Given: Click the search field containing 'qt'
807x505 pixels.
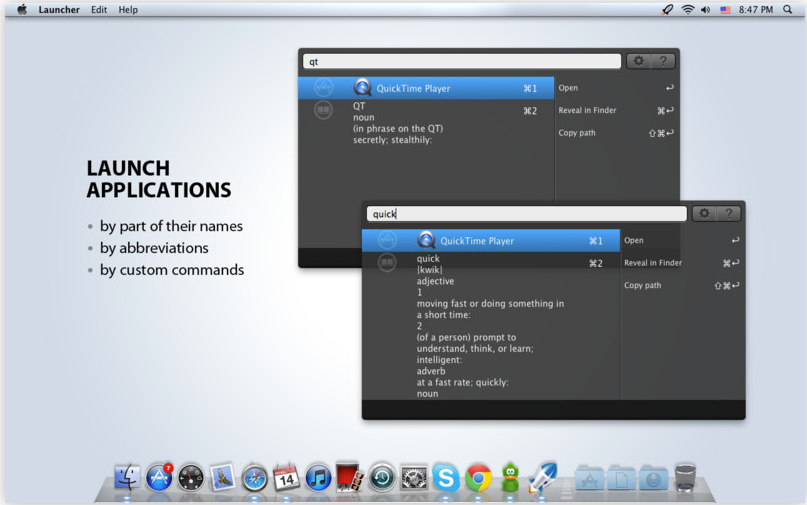Looking at the screenshot, I should pos(462,61).
